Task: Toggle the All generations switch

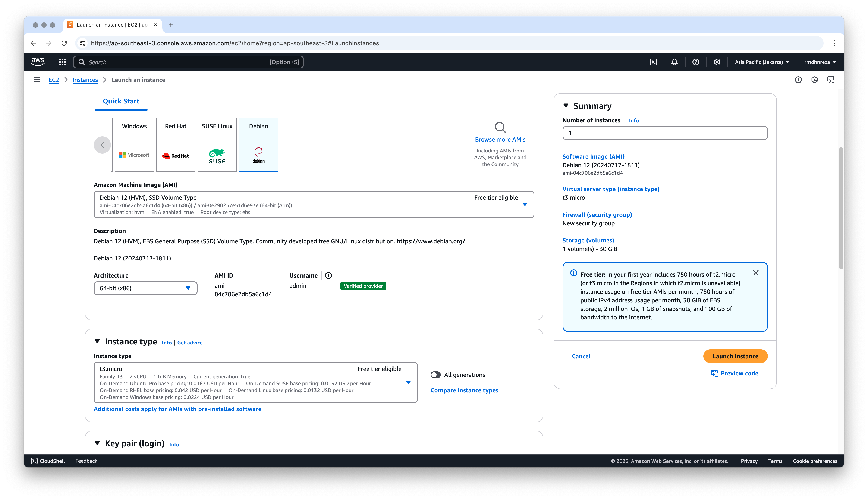Action: coord(435,375)
